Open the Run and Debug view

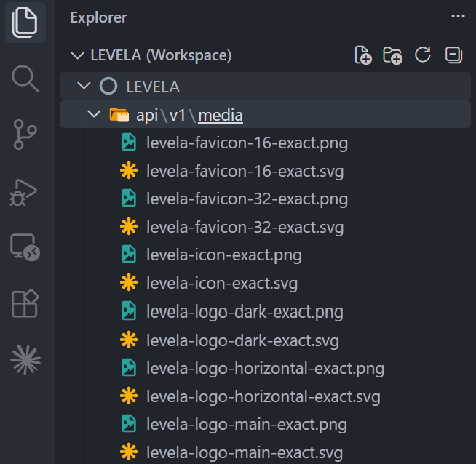24,193
